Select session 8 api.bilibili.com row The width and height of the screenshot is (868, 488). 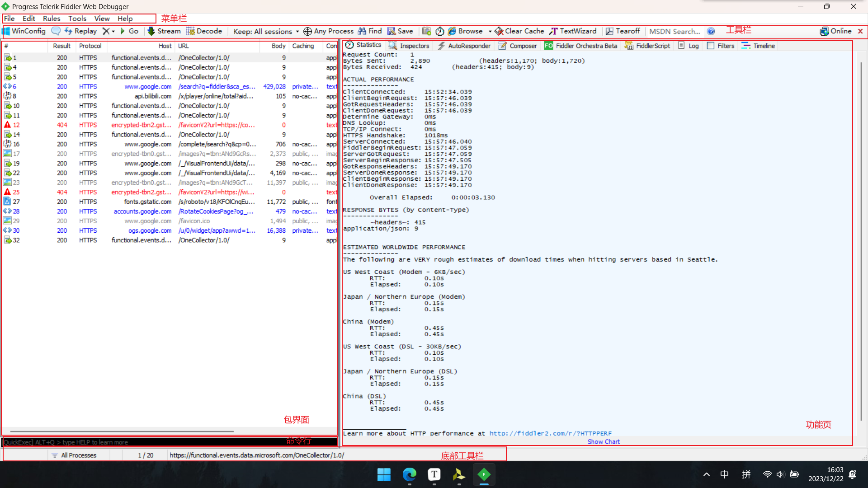170,96
